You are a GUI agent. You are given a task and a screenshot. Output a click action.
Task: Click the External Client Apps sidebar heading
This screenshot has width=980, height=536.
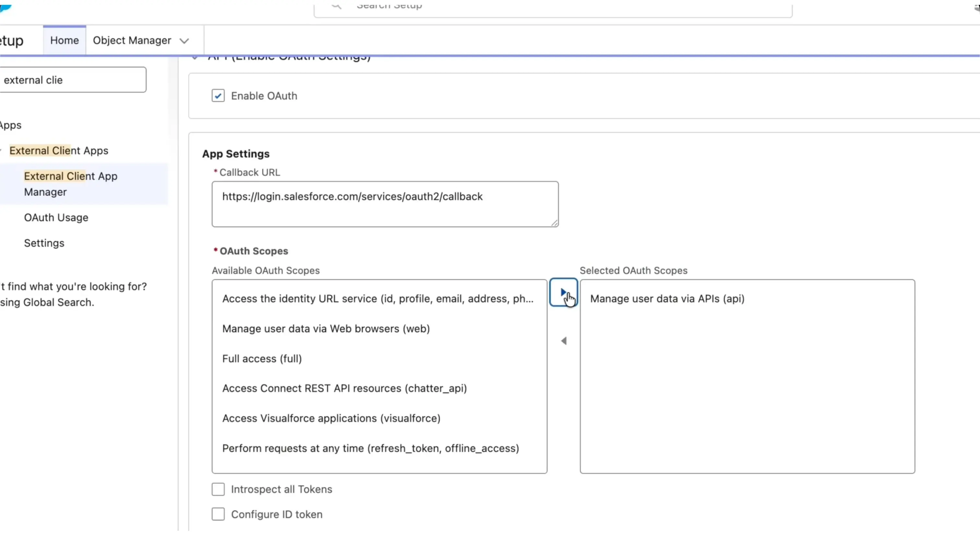59,151
